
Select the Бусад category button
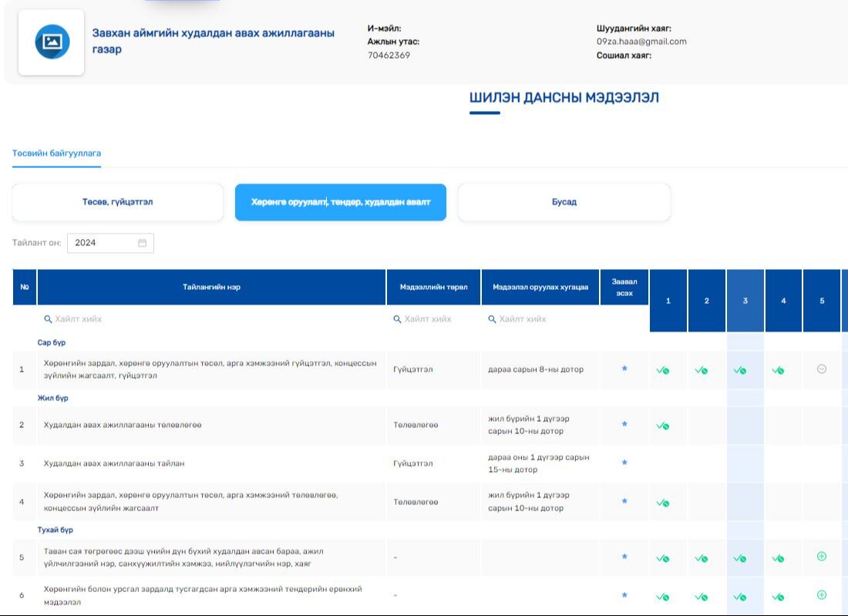tap(564, 202)
